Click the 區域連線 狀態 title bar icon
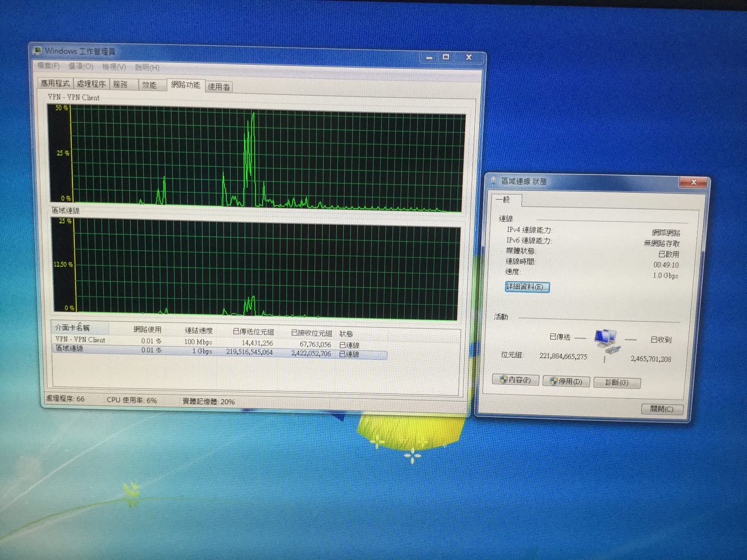Viewport: 747px width, 560px height. [493, 181]
